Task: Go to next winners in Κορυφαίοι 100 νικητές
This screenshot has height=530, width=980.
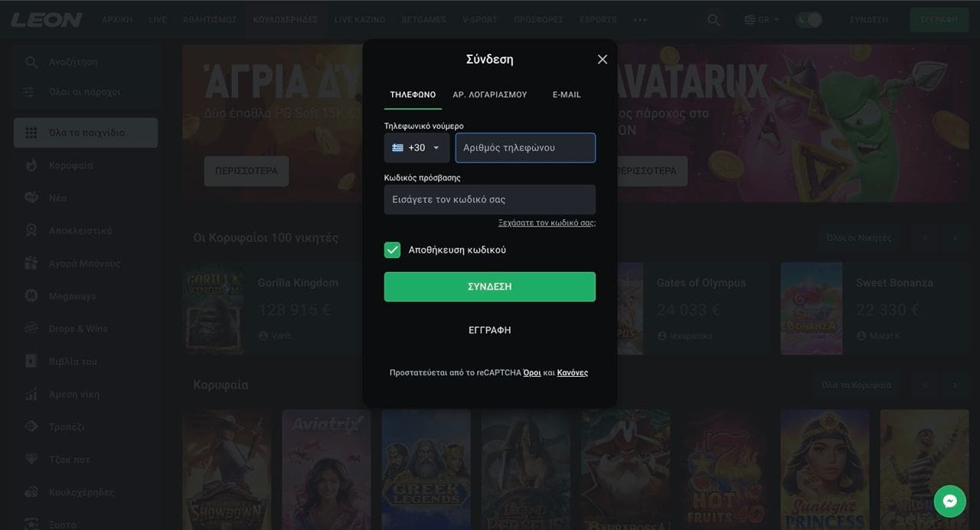Action: point(955,237)
